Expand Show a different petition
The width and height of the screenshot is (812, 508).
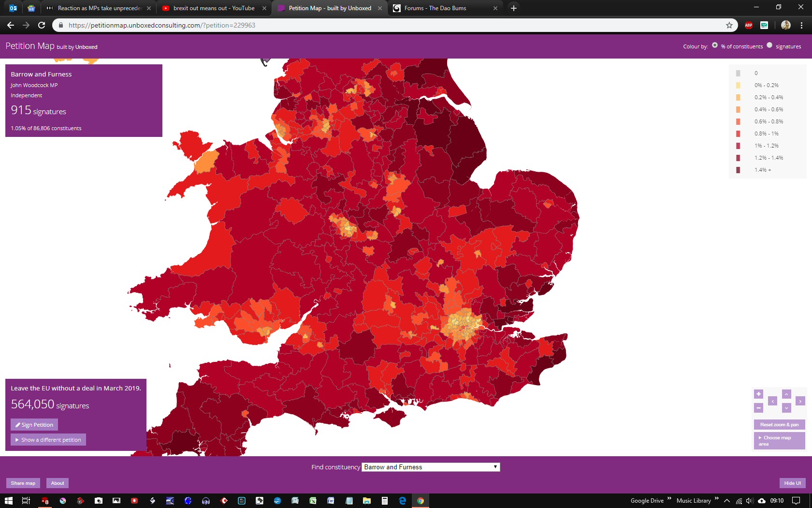click(48, 440)
